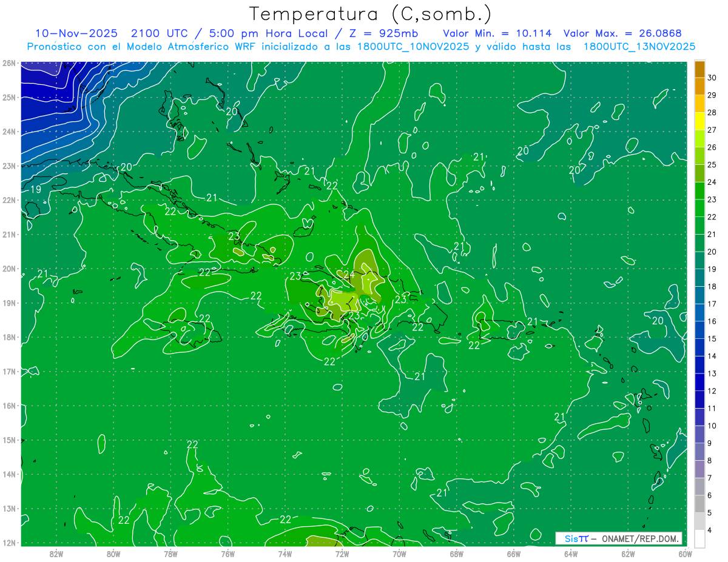Click the '17N' latitude axis label
This screenshot has width=728, height=562.
(x=8, y=371)
